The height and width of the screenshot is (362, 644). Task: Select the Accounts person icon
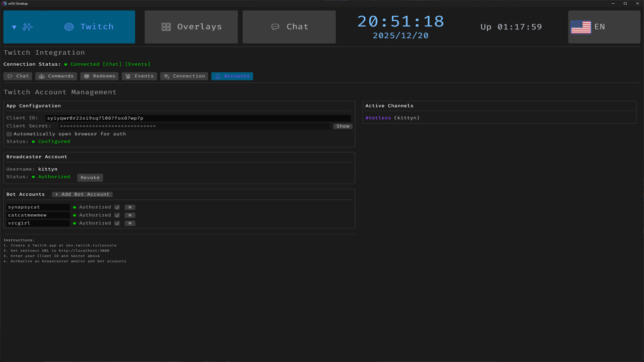[217, 76]
